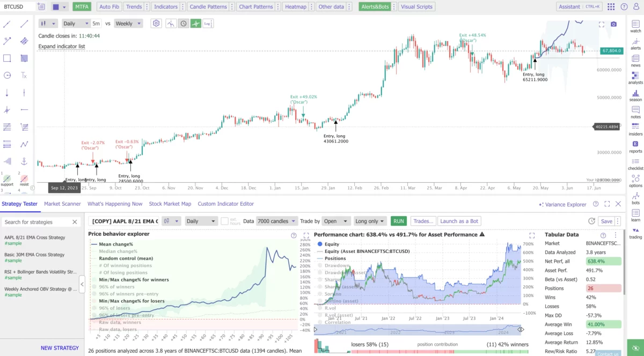Screen dimensions: 644x356
Task: Open the Long only direction dropdown
Action: [x=370, y=221]
